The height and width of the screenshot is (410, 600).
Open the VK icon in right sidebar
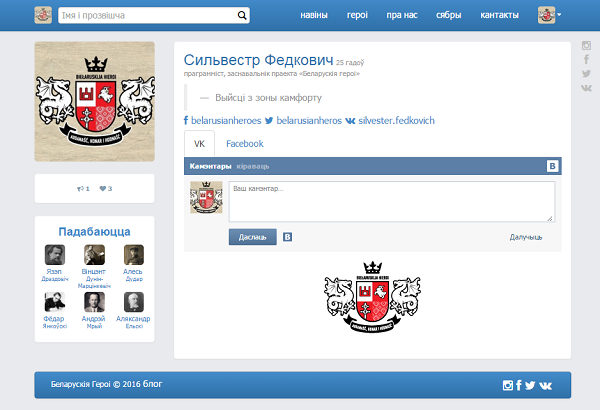(x=586, y=88)
